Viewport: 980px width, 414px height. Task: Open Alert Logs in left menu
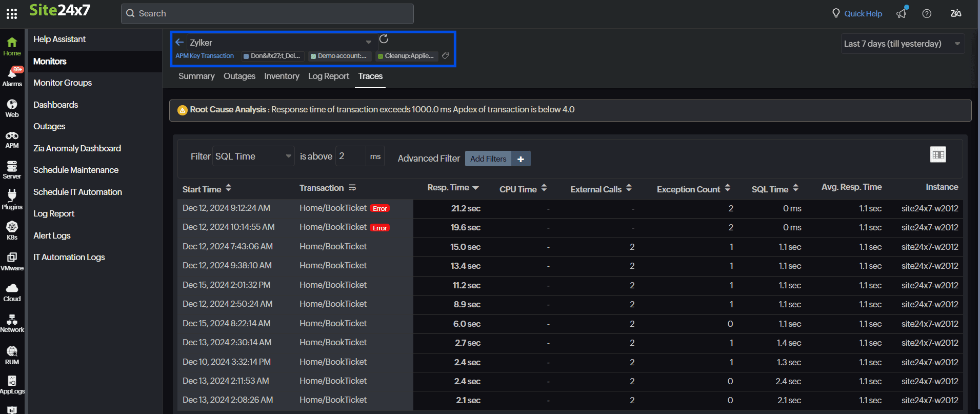52,235
